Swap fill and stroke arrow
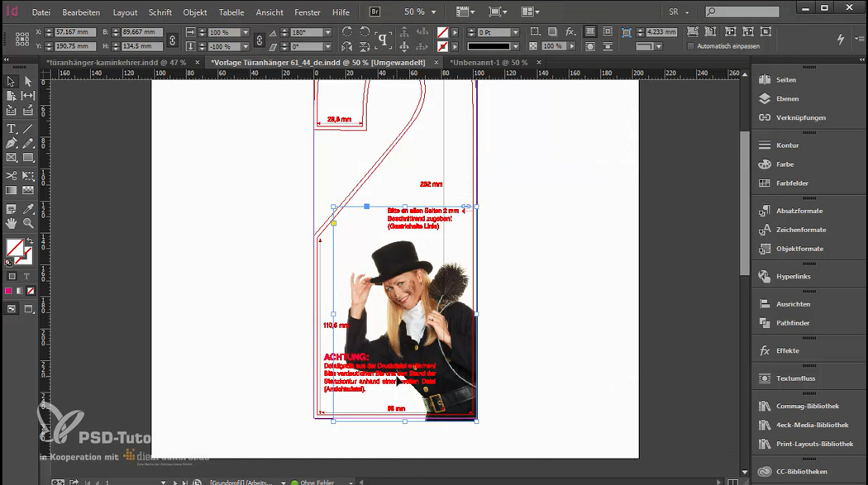This screenshot has width=868, height=485. click(30, 241)
